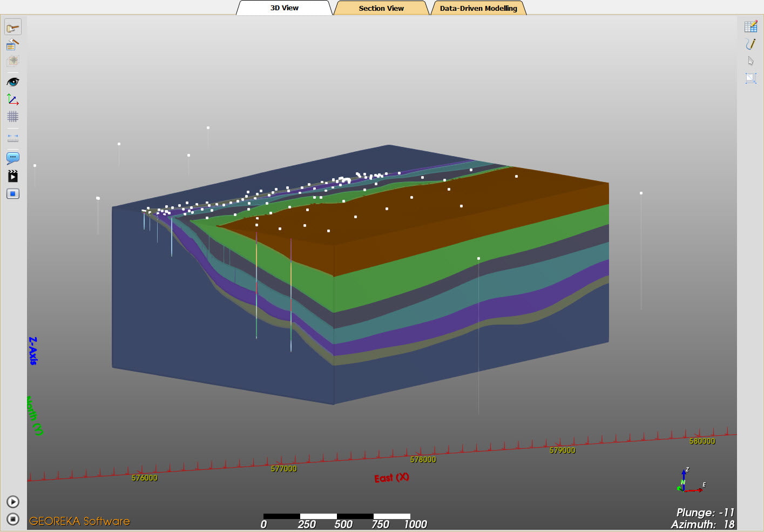Click the eye view options icon
Image resolution: width=764 pixels, height=532 pixels.
[x=12, y=82]
